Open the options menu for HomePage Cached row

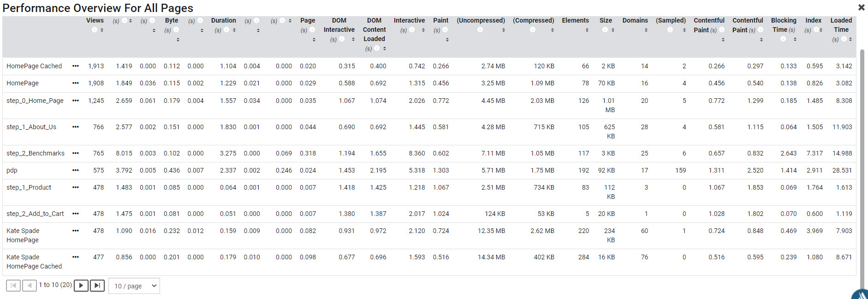click(76, 66)
